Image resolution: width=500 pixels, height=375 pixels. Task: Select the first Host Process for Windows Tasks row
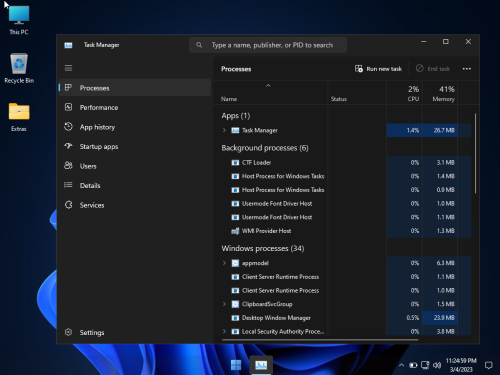tap(343, 176)
